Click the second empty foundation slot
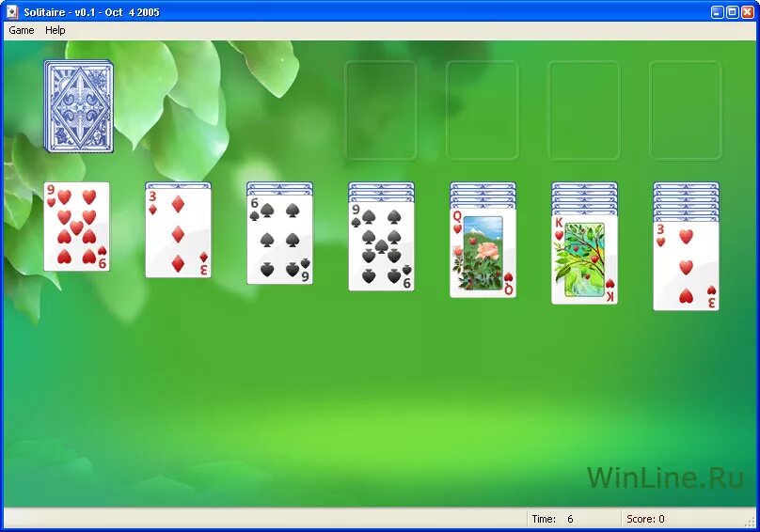 click(483, 111)
